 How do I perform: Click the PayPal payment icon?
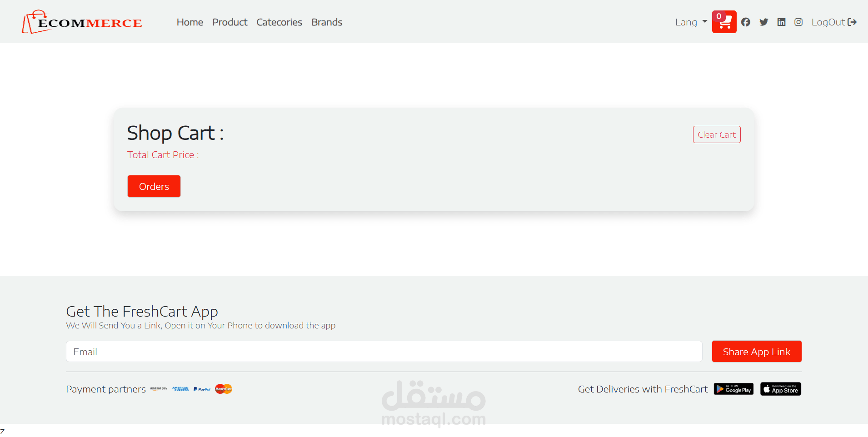(x=202, y=389)
